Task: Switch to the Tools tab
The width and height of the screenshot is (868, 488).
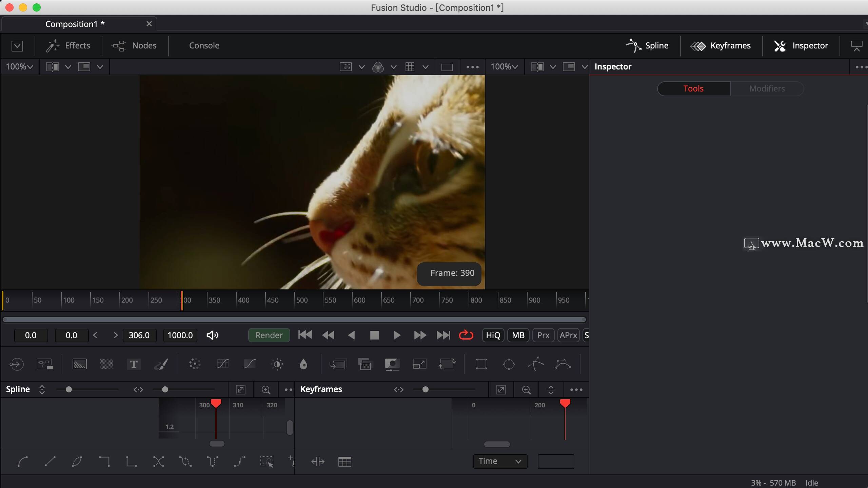Action: (693, 89)
